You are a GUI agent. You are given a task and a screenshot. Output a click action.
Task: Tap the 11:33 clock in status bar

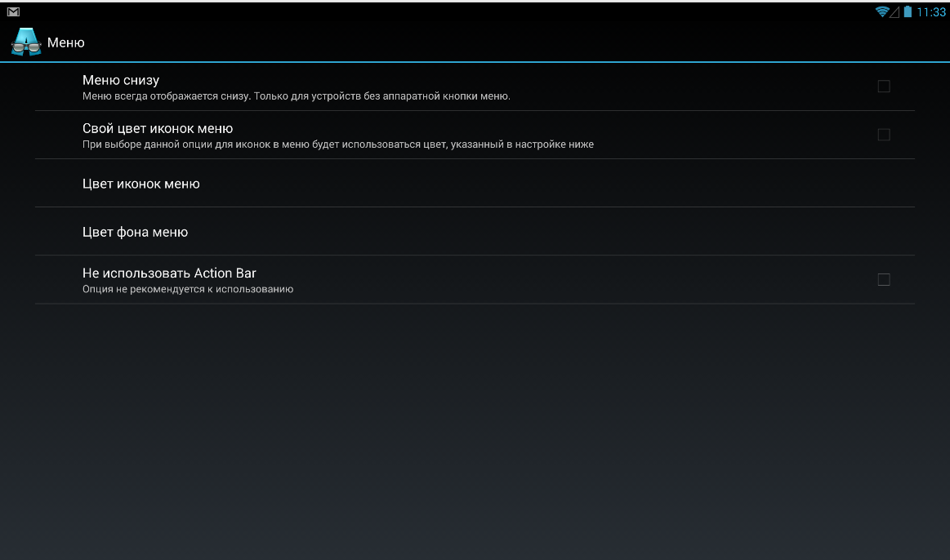coord(931,12)
